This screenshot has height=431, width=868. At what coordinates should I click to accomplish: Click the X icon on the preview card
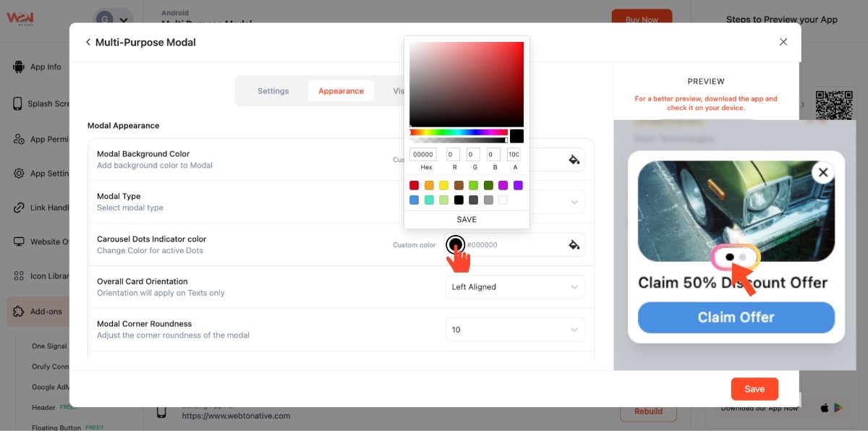click(822, 173)
